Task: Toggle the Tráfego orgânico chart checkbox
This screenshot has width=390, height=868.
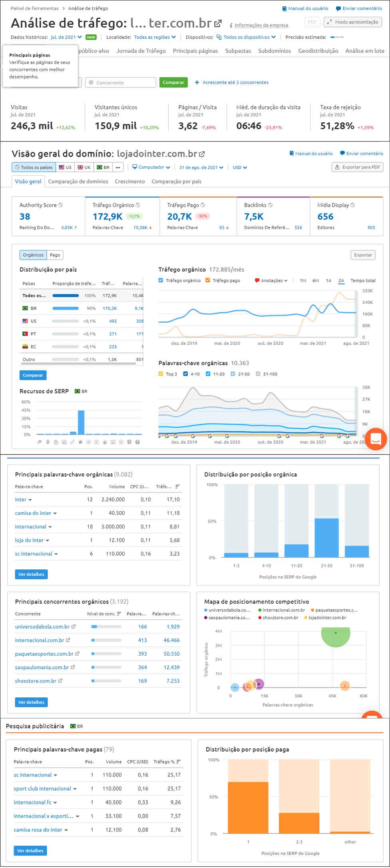Action: coord(161,280)
